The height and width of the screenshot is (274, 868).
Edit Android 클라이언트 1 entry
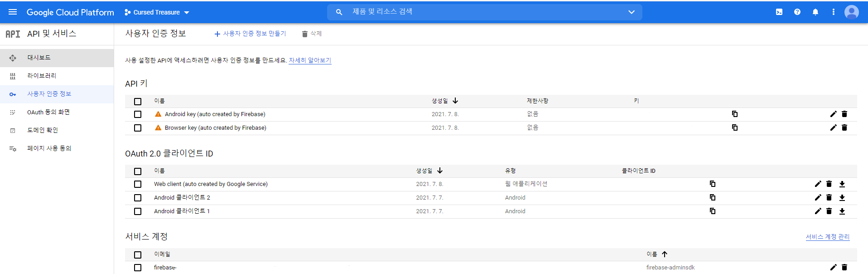[818, 211]
